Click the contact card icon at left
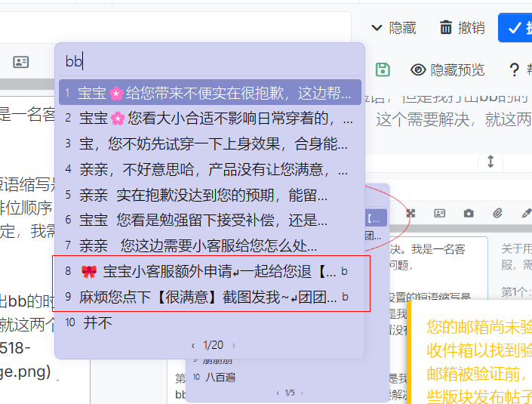This screenshot has height=404, width=532. [x=20, y=62]
